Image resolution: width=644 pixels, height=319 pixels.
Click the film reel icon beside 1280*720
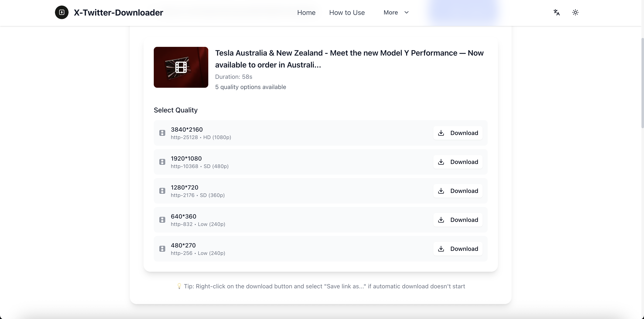click(x=162, y=191)
